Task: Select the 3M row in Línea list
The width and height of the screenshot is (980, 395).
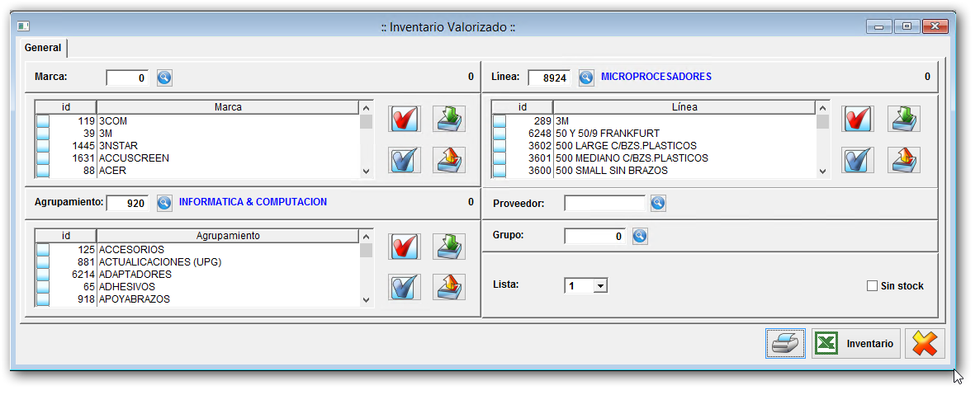Action: [x=654, y=121]
